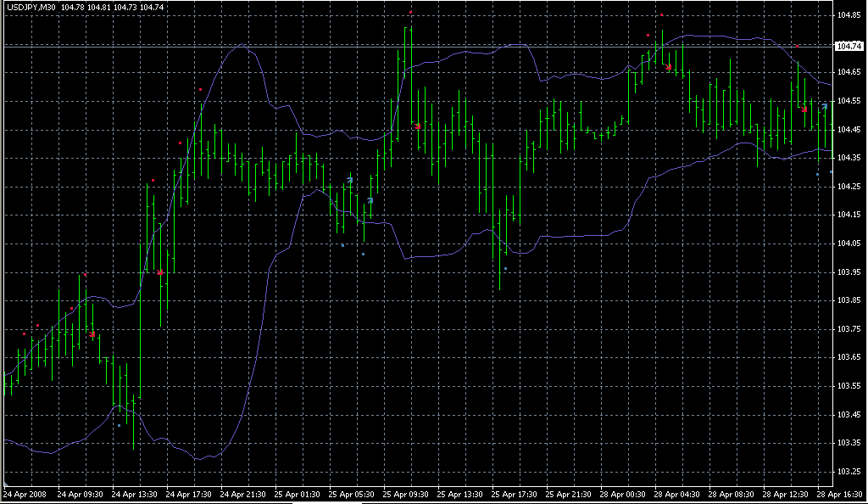The height and width of the screenshot is (504, 868).
Task: Click the 25 Apr 13:30 time label
Action: coord(460,494)
